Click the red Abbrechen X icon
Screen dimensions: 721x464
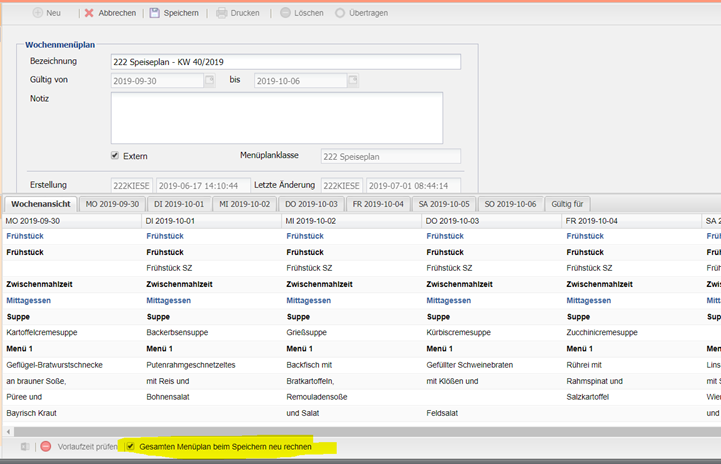coord(89,13)
